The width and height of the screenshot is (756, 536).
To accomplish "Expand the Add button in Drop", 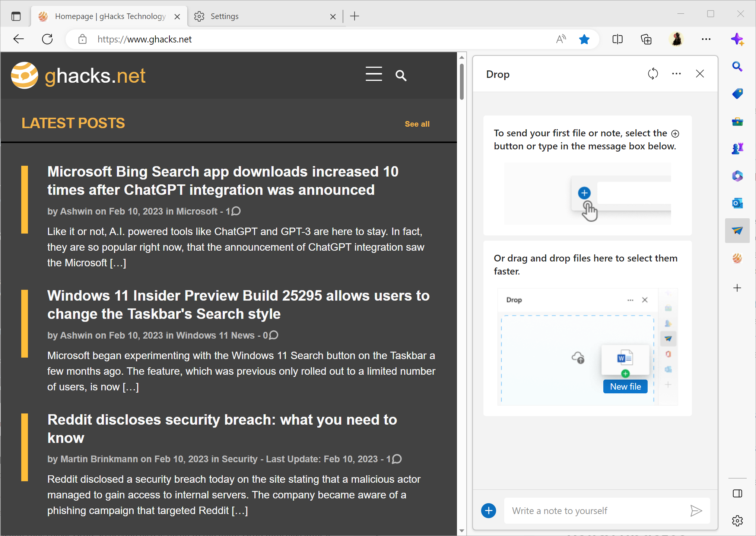I will [489, 510].
